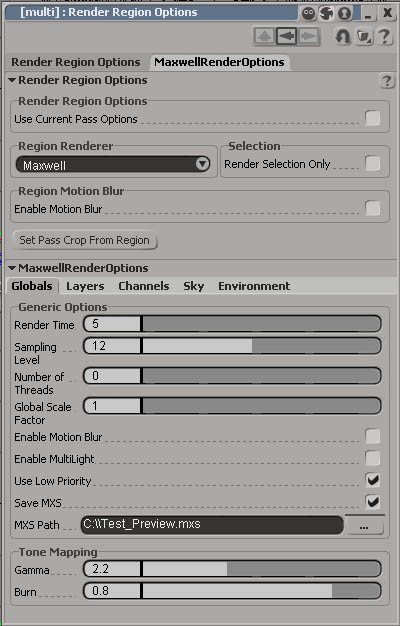The height and width of the screenshot is (626, 400).
Task: Click the revert (curved arrow) icon
Action: pos(343,37)
